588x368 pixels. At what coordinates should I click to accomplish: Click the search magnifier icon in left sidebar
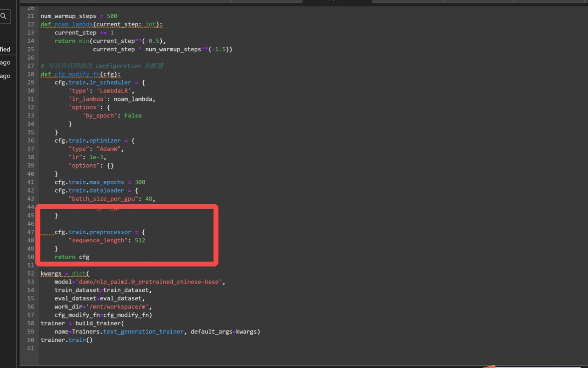click(3, 17)
